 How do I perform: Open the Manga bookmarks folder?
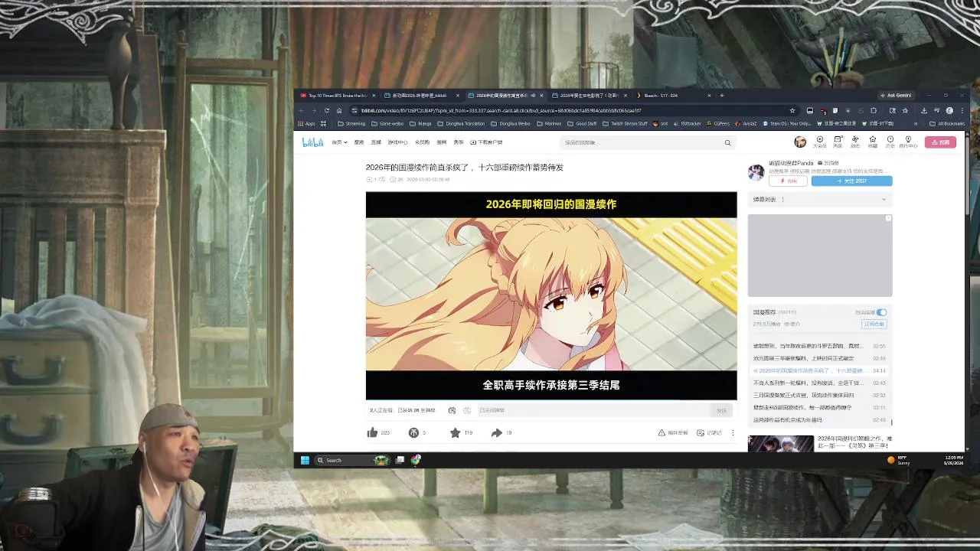420,123
